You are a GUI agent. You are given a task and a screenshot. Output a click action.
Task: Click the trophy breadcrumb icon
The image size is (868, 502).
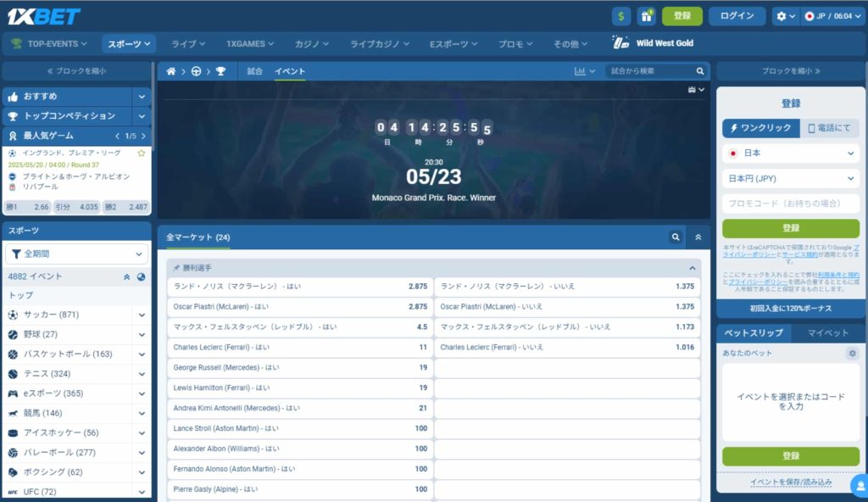coord(220,71)
